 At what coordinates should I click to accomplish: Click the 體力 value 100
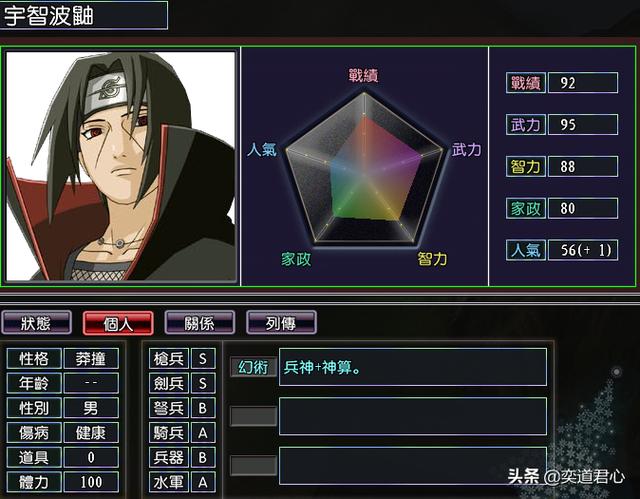[91, 482]
